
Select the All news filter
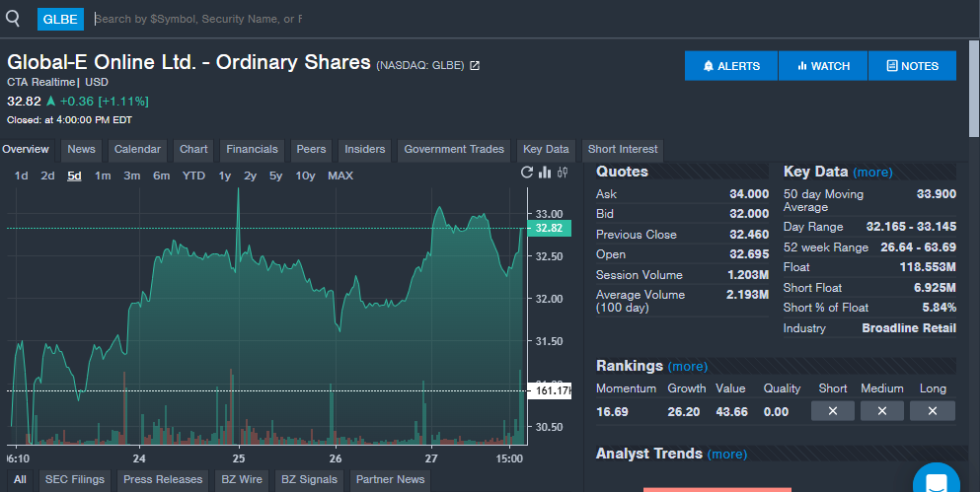pyautogui.click(x=20, y=479)
